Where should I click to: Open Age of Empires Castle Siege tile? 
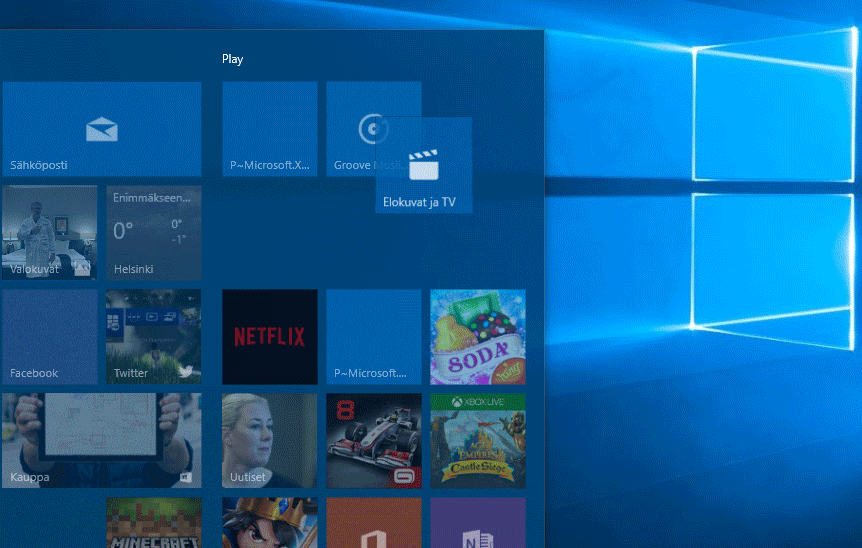478,441
